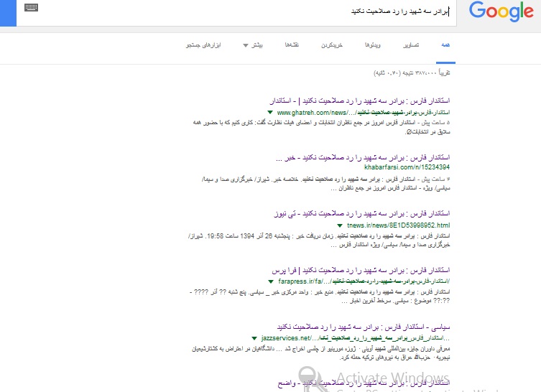Screen dimensions: 541x392
Task: Click the khabarfarsi.com/n/15234394 URL
Action: point(407,167)
